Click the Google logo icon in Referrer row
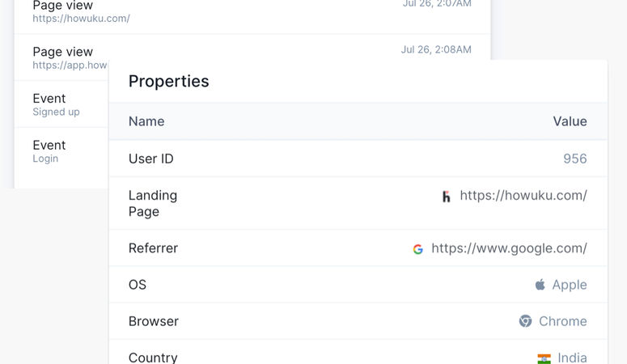 coord(418,249)
